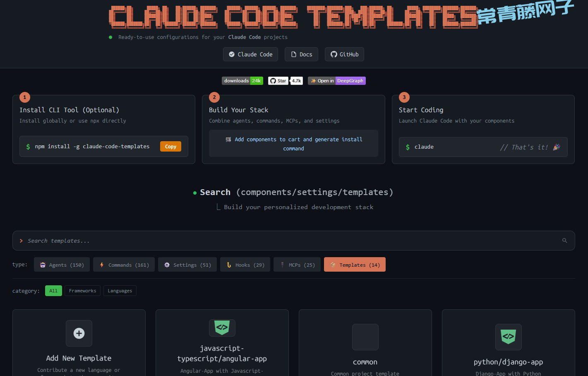The image size is (588, 376).
Task: Click the common template blank icon
Action: pos(365,337)
